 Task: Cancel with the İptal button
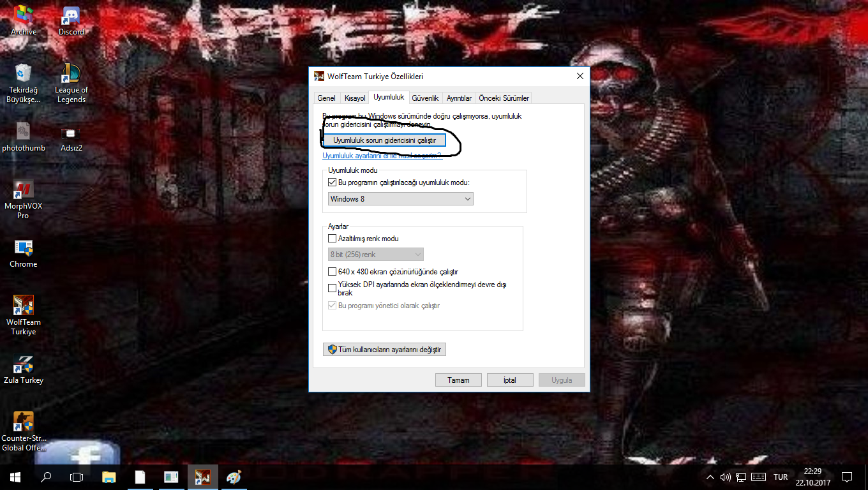click(x=510, y=380)
